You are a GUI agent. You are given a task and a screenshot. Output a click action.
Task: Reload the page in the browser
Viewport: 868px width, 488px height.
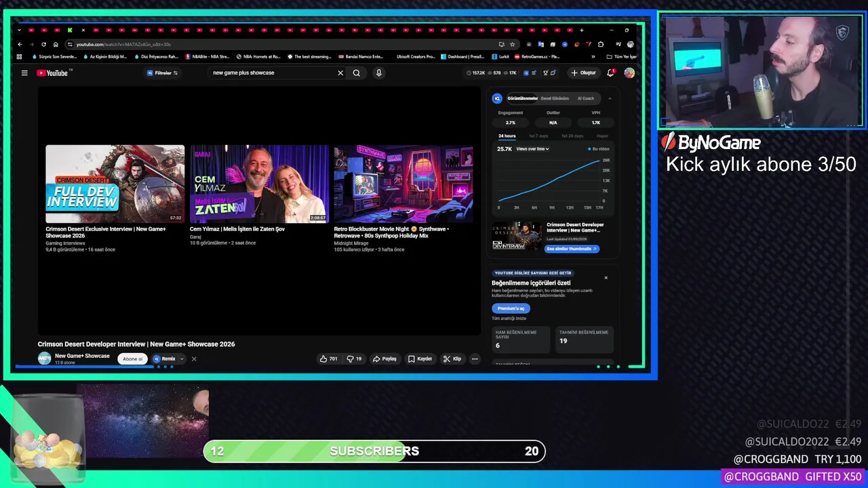[x=44, y=45]
